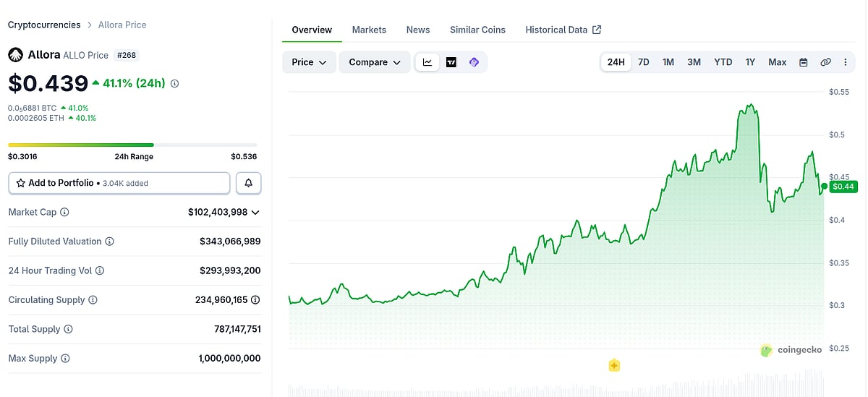Show Circulating Supply label info icon
The image size is (868, 397).
tap(93, 299)
